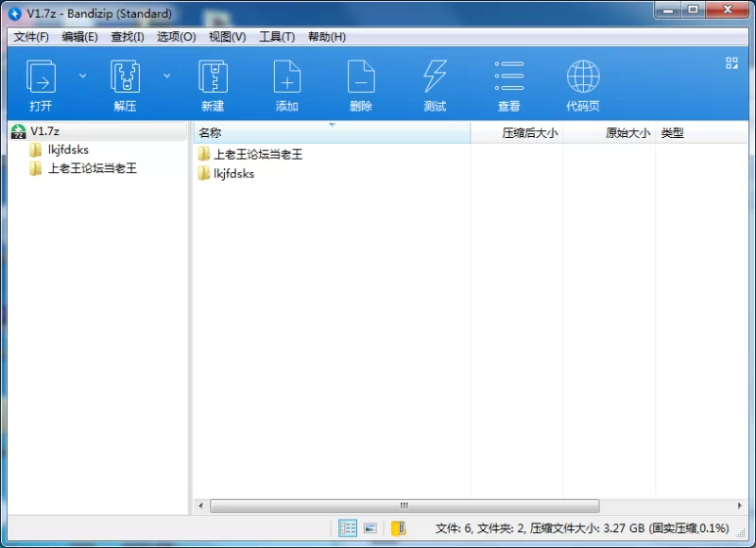
Task: Sort by Original size (原始大小) column
Action: click(x=610, y=133)
